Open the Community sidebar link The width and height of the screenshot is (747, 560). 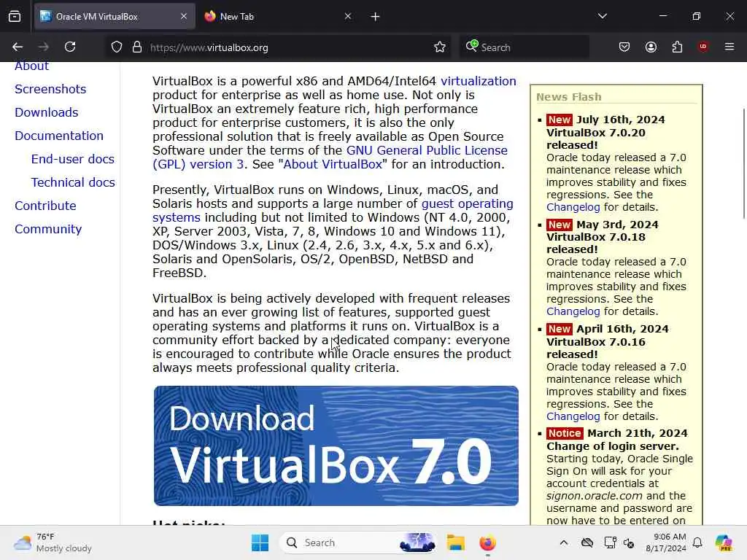click(48, 229)
